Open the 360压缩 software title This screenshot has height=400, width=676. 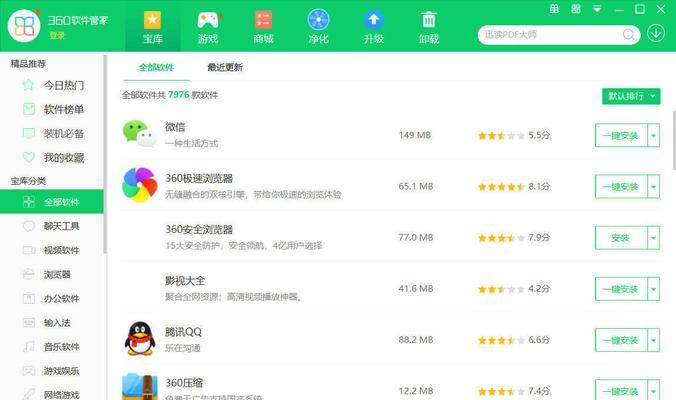click(184, 383)
